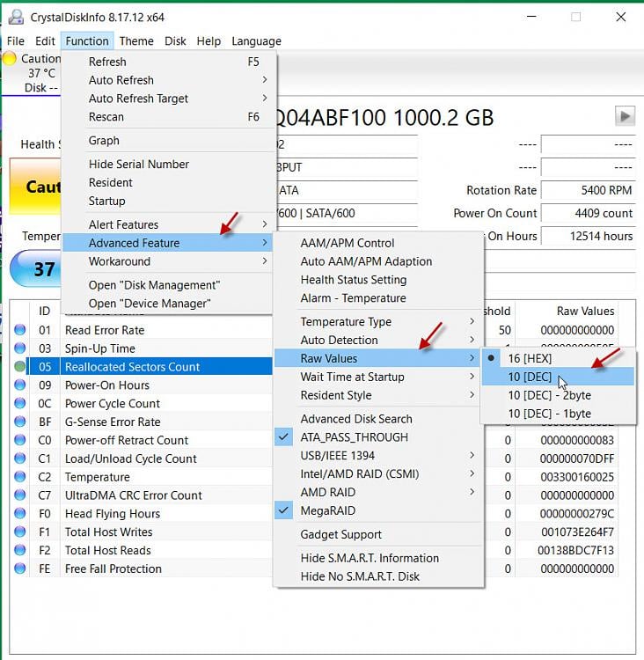644x660 pixels.
Task: Expand the Workaround submenu
Action: tap(167, 261)
